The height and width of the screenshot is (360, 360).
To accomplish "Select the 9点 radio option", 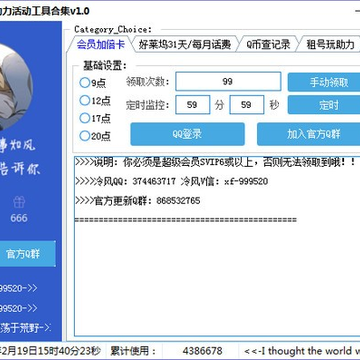I will (x=93, y=83).
